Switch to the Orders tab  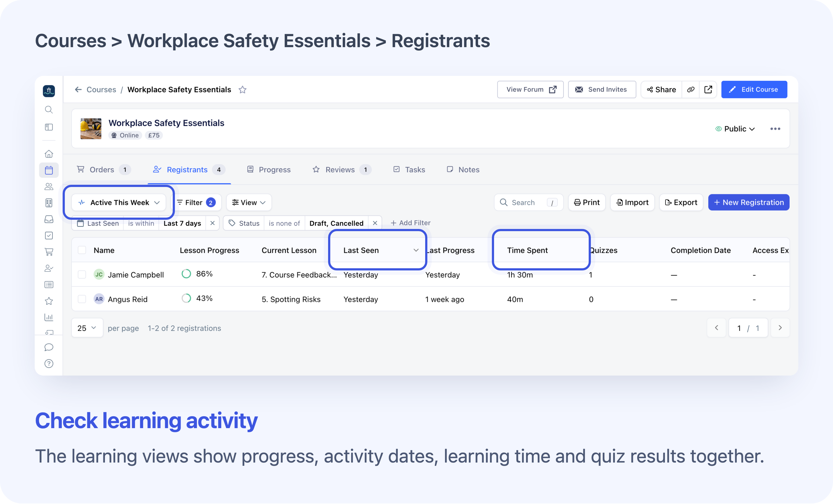click(104, 170)
